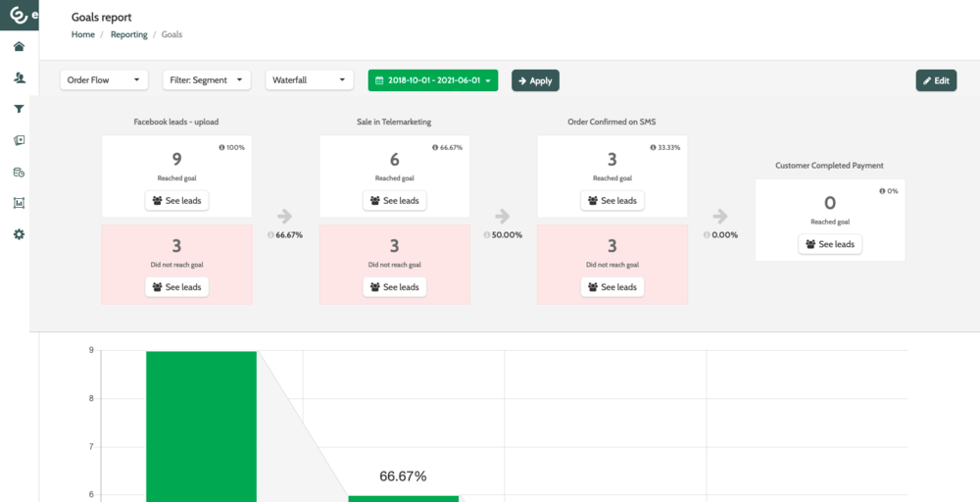Screen dimensions: 980x502
Task: Click the number 9 in Facebook leads card
Action: pyautogui.click(x=176, y=160)
